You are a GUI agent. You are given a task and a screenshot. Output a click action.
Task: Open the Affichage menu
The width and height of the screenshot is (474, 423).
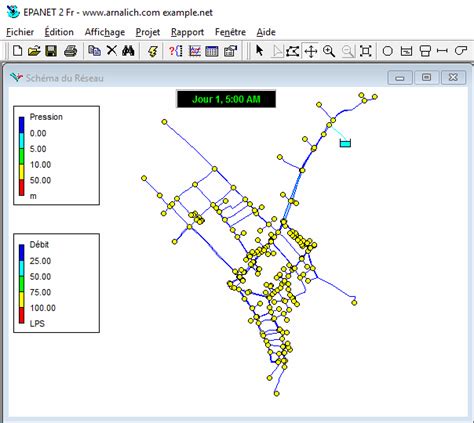(105, 32)
